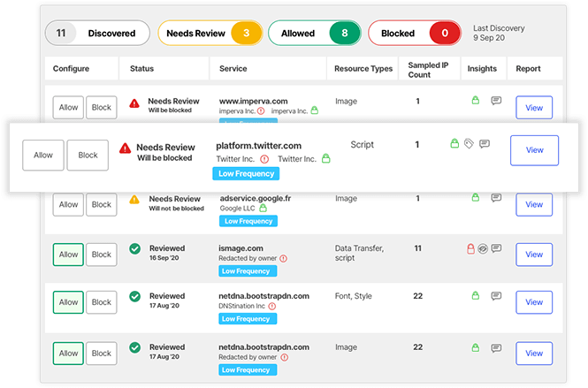Screen dimensions: 588x388
Task: Click Low Frequency badge under ismage.com
Action: 248,271
